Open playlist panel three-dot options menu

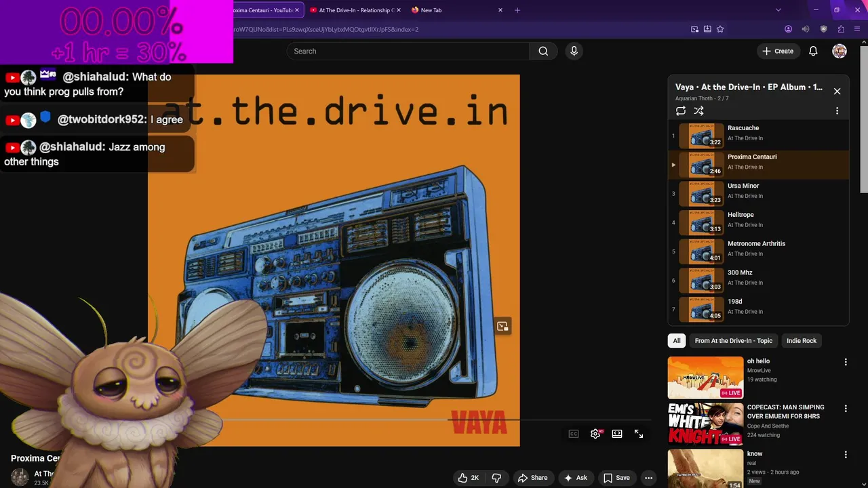click(x=837, y=110)
